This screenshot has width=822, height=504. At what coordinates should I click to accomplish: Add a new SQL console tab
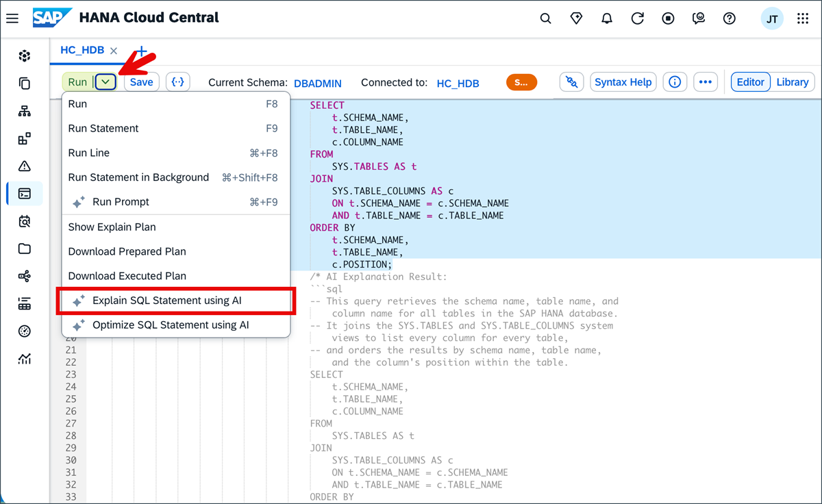coord(142,51)
